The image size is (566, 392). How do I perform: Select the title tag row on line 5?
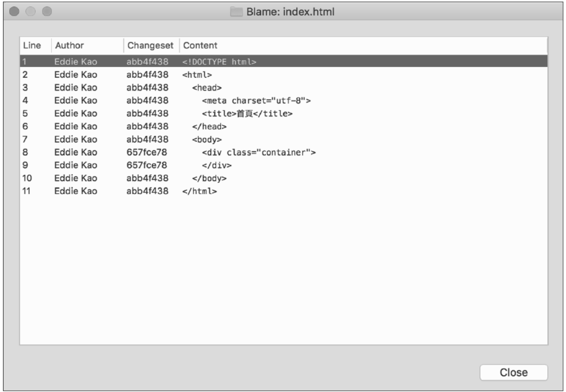point(247,114)
